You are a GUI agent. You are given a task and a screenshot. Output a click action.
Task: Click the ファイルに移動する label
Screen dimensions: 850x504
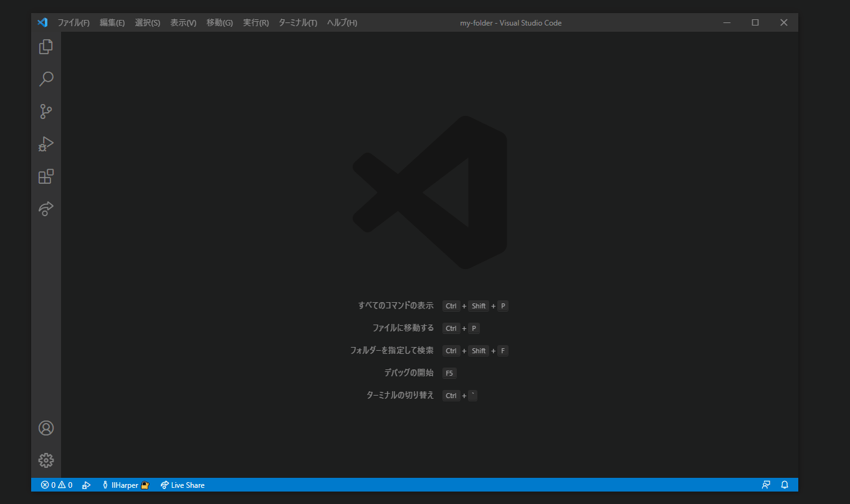pyautogui.click(x=403, y=328)
